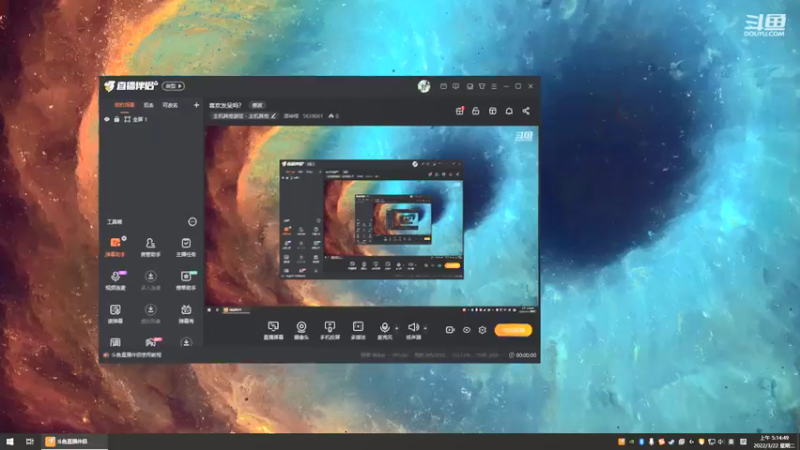This screenshot has height=450, width=800.
Task: Click the gift box icon with red dot
Action: point(460,111)
